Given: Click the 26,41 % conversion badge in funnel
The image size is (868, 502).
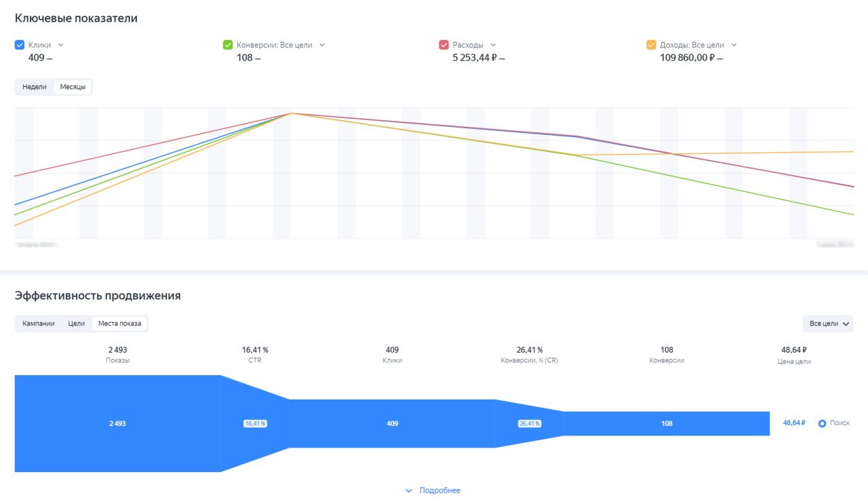Looking at the screenshot, I should click(530, 423).
